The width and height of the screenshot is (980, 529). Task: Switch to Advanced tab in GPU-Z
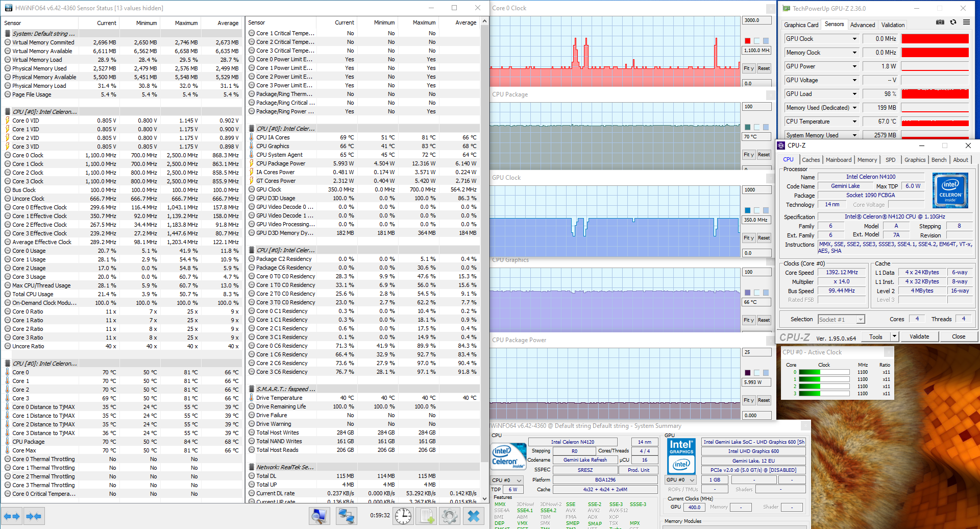(863, 25)
